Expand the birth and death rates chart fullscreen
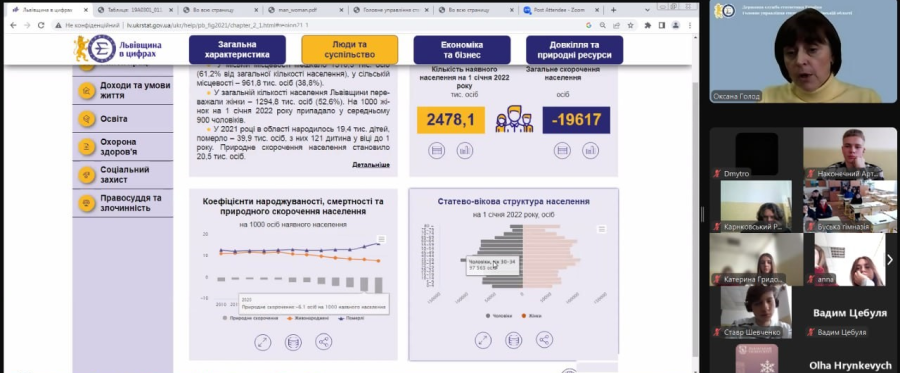 [x=263, y=342]
